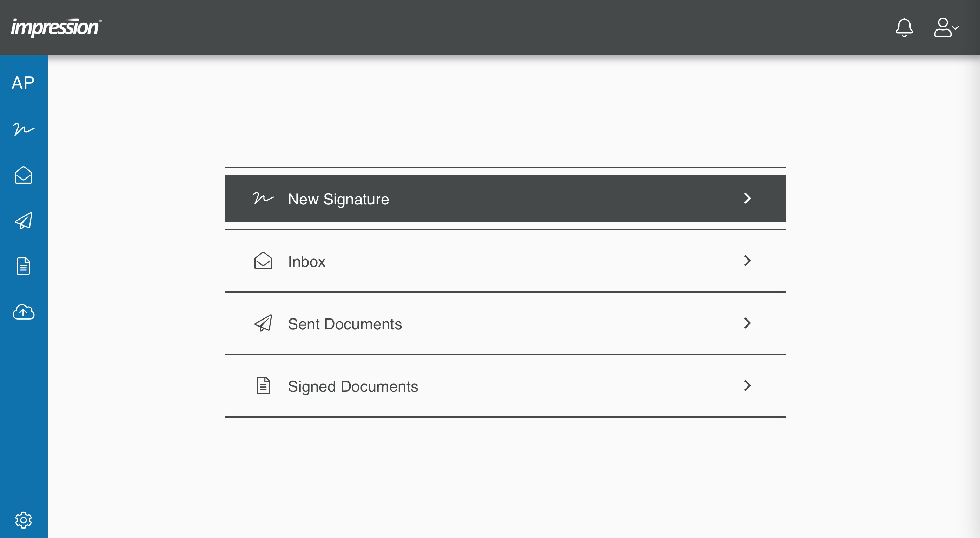Open sent documents via paper plane sidebar icon
Screen dimensions: 980x538
point(23,221)
